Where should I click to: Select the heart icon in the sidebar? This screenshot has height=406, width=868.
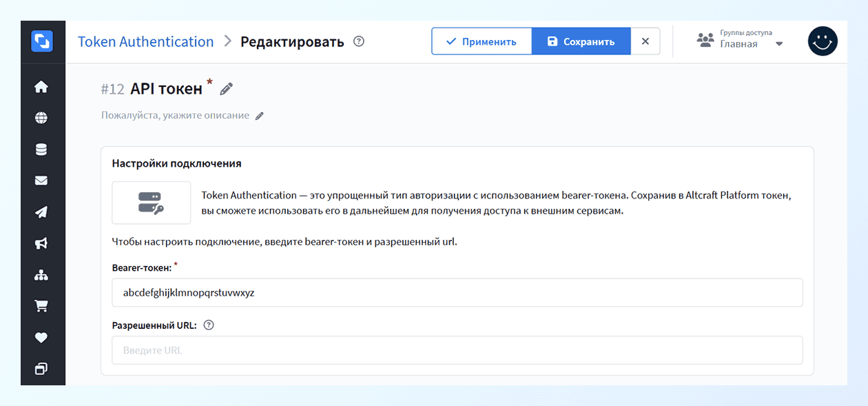[42, 337]
